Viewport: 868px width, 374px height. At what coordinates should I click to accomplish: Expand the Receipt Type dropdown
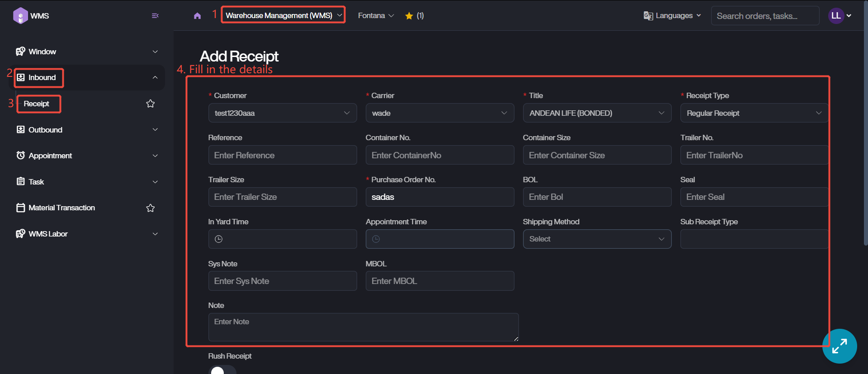(754, 113)
